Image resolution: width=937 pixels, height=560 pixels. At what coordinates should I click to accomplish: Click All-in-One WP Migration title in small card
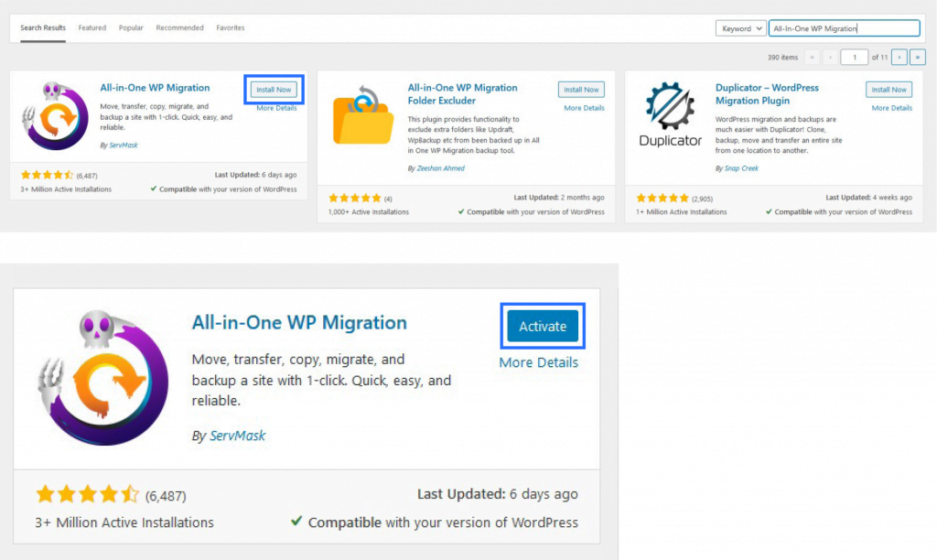[x=155, y=88]
